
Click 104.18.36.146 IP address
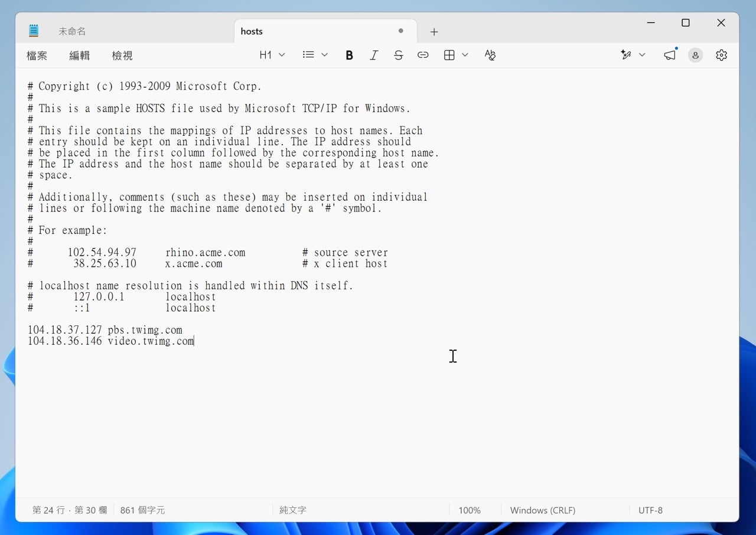(x=64, y=341)
